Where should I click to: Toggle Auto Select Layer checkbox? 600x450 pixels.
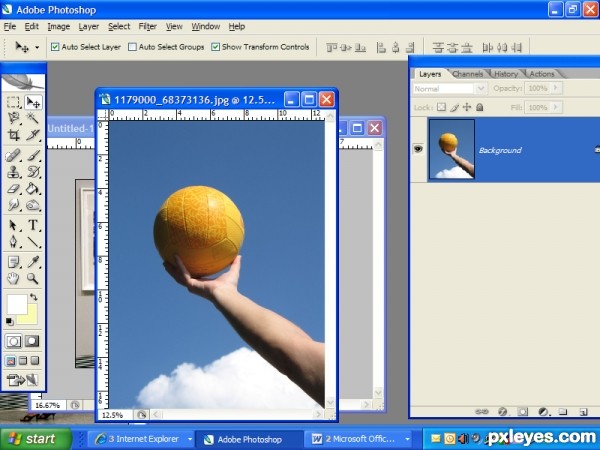[55, 47]
